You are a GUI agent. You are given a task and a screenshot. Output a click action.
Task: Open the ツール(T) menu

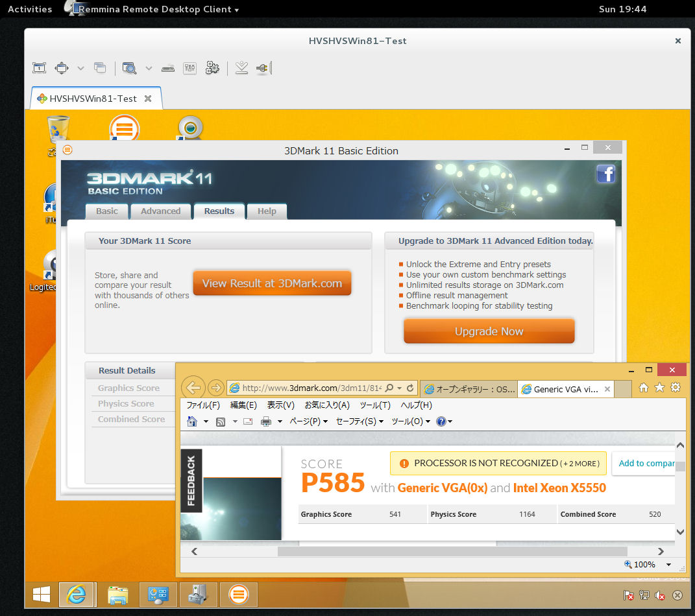click(375, 405)
